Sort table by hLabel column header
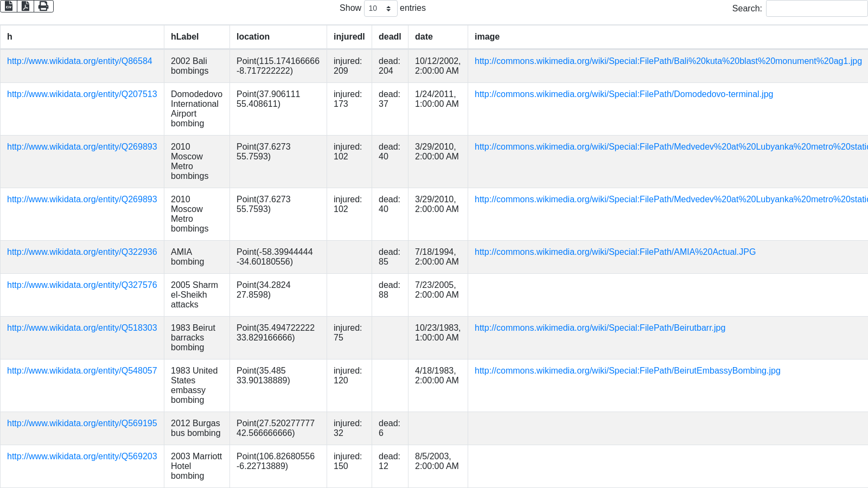The width and height of the screenshot is (868, 488). [x=184, y=37]
